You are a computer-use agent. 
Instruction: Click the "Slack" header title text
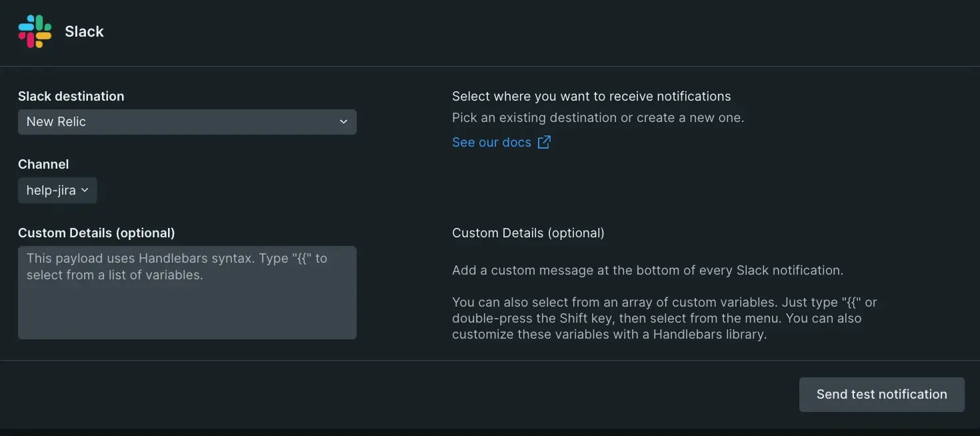tap(84, 31)
